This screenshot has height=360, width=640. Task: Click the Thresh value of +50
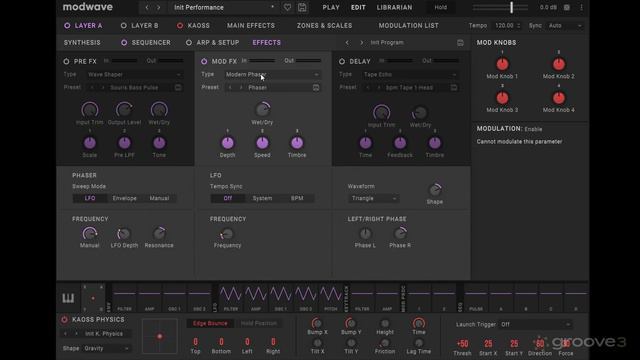462,344
